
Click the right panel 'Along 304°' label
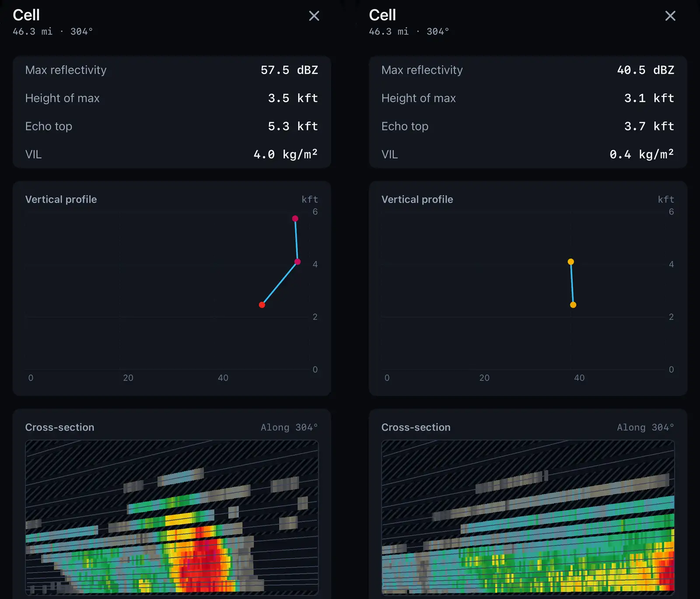point(645,427)
